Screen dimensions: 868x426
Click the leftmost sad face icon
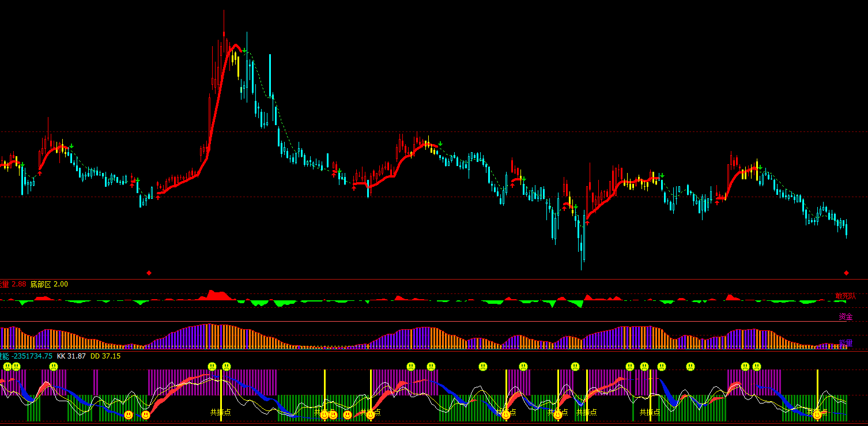click(x=7, y=367)
